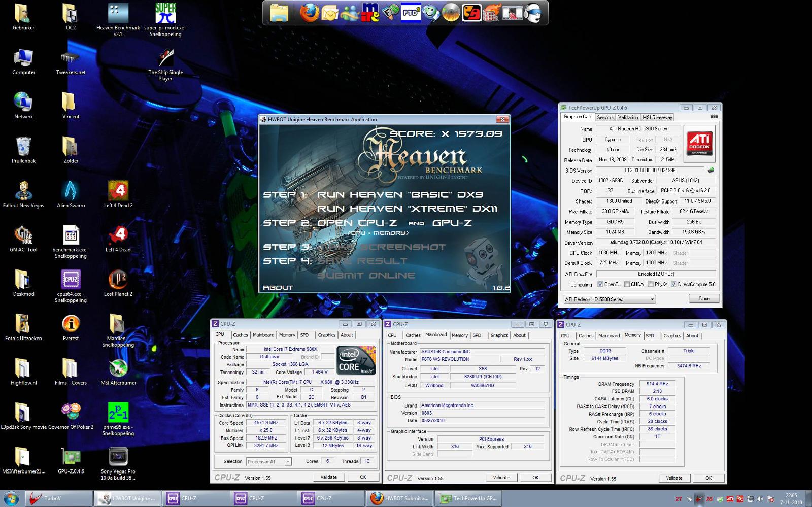
Task: Launch Fallout New Vegas from the desktop
Action: point(23,194)
